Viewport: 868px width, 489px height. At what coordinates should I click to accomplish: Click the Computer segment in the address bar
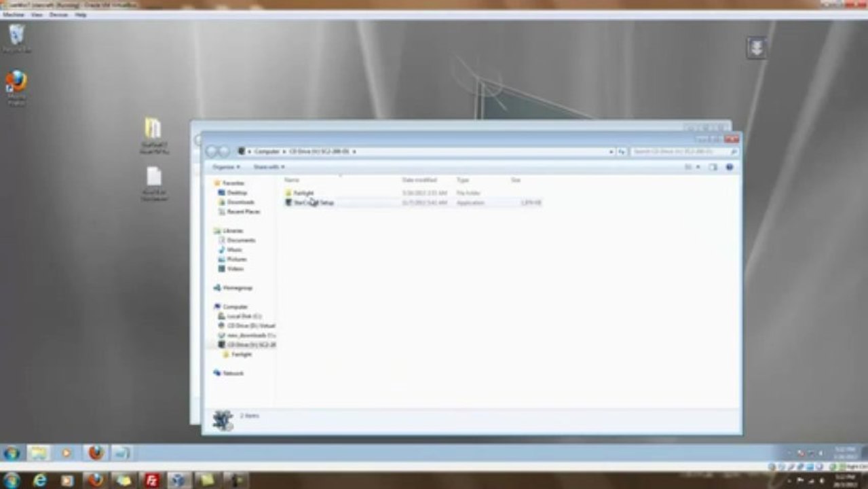click(266, 151)
